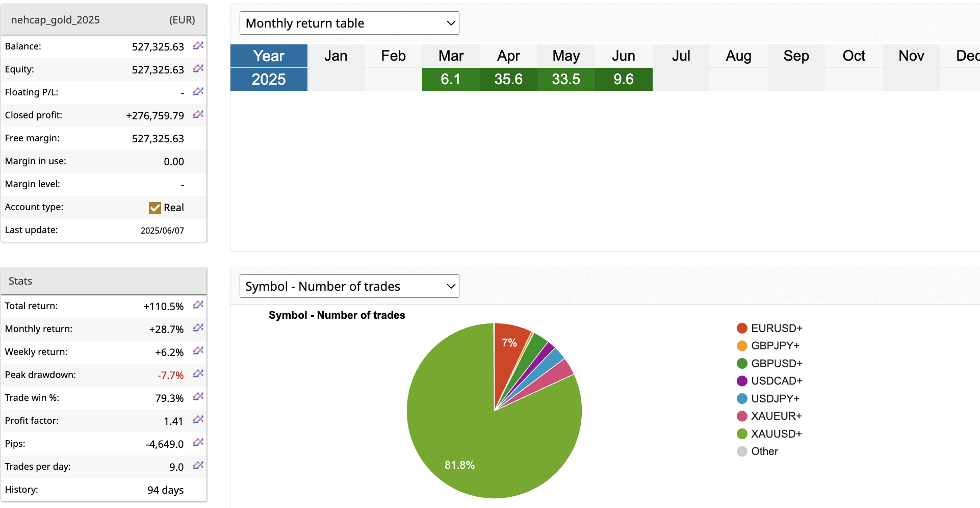Viewport: 980px width, 508px height.
Task: Click the Real account type checkmark
Action: pyautogui.click(x=154, y=208)
